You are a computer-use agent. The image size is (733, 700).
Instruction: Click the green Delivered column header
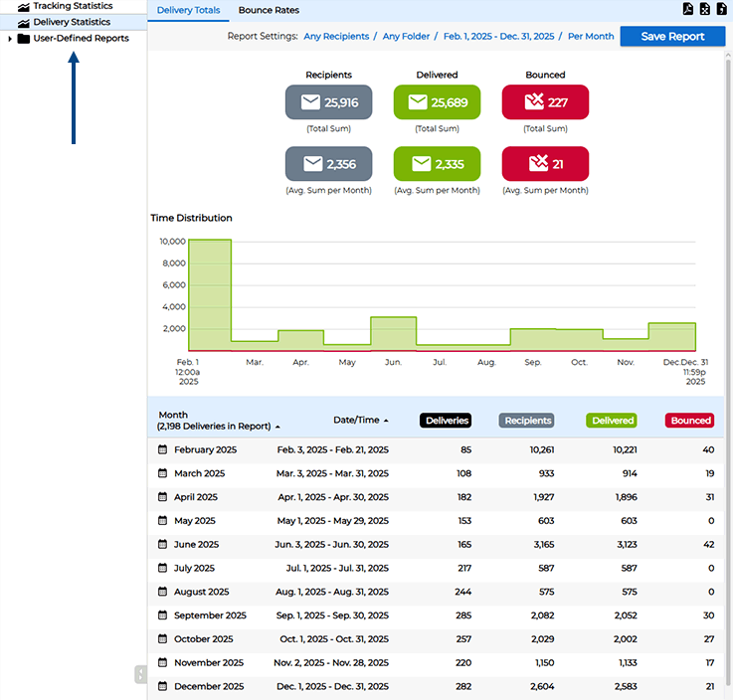(613, 421)
